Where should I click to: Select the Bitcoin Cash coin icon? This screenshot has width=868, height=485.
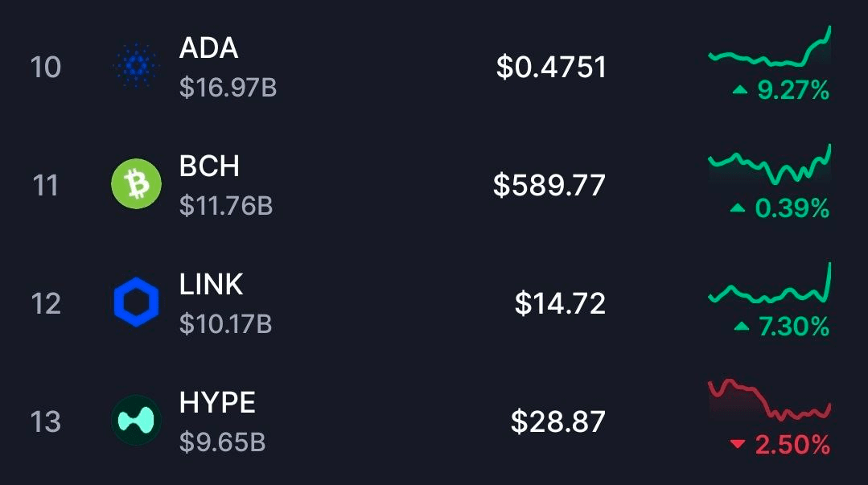point(136,185)
